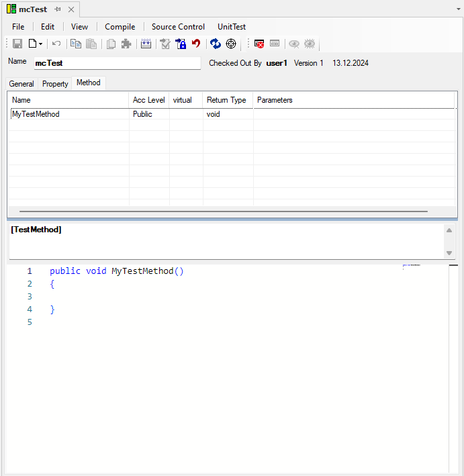Click the crossed eye hide icon
Screen dimensions: 464x476
[x=294, y=44]
